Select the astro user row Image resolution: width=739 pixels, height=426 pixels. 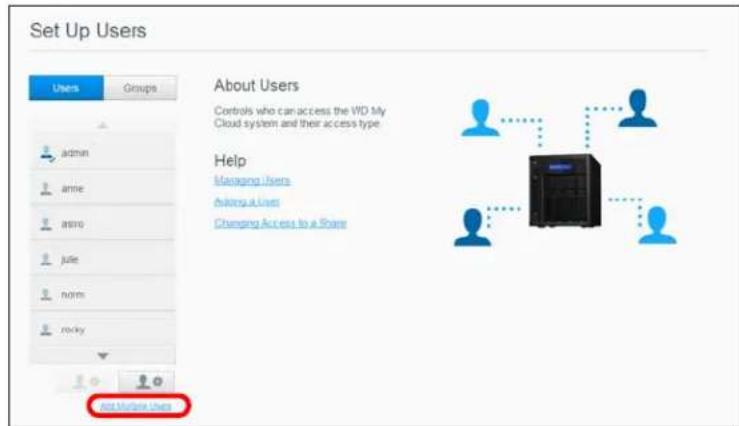pyautogui.click(x=103, y=223)
